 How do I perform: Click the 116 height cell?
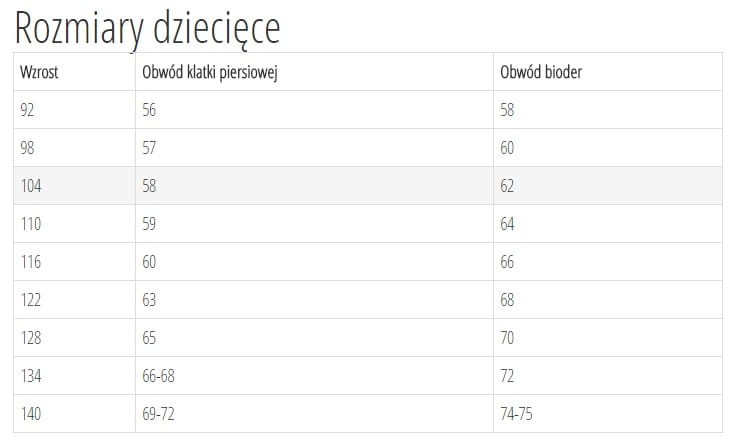tap(31, 262)
